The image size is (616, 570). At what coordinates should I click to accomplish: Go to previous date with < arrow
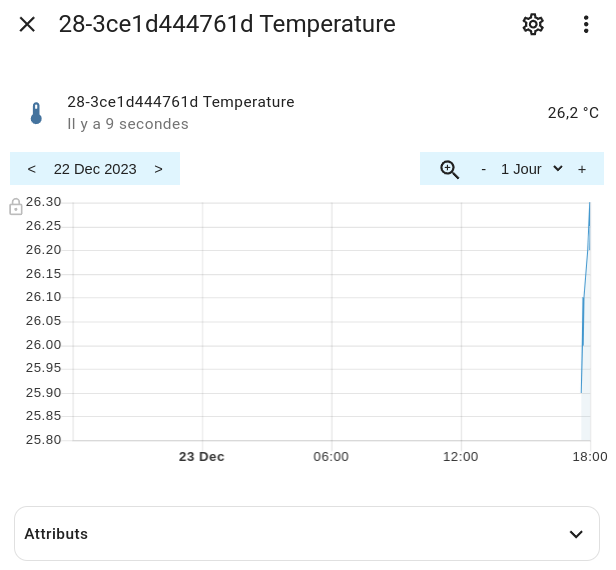pyautogui.click(x=32, y=169)
